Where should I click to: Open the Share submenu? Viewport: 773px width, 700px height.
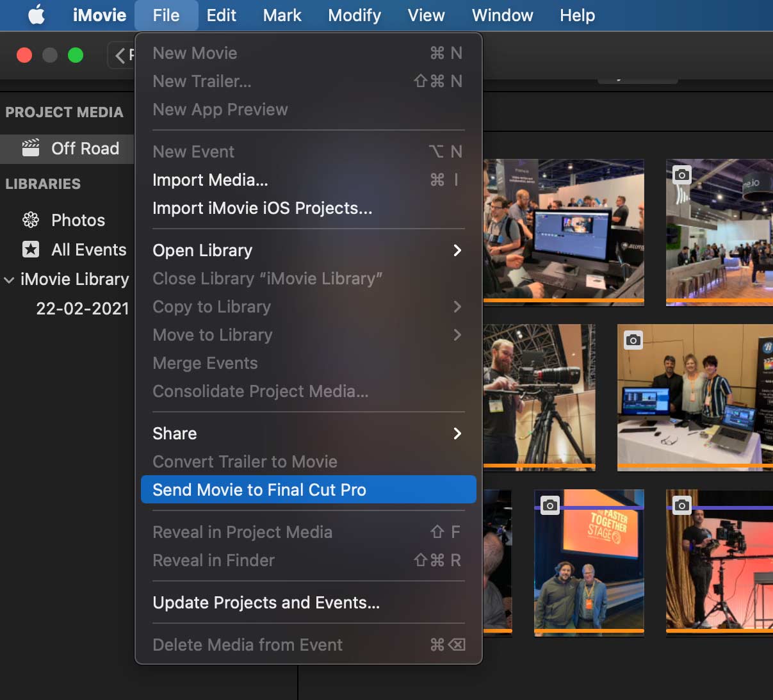(308, 434)
